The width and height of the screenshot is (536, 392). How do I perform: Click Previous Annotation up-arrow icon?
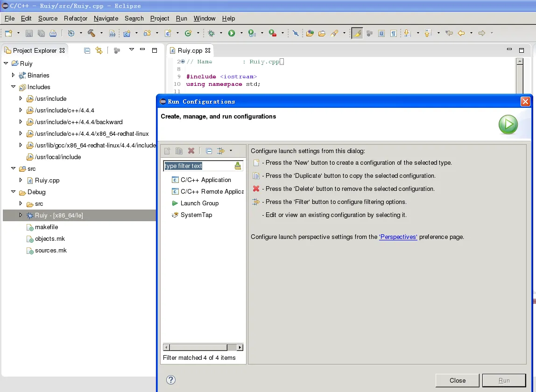tap(428, 33)
